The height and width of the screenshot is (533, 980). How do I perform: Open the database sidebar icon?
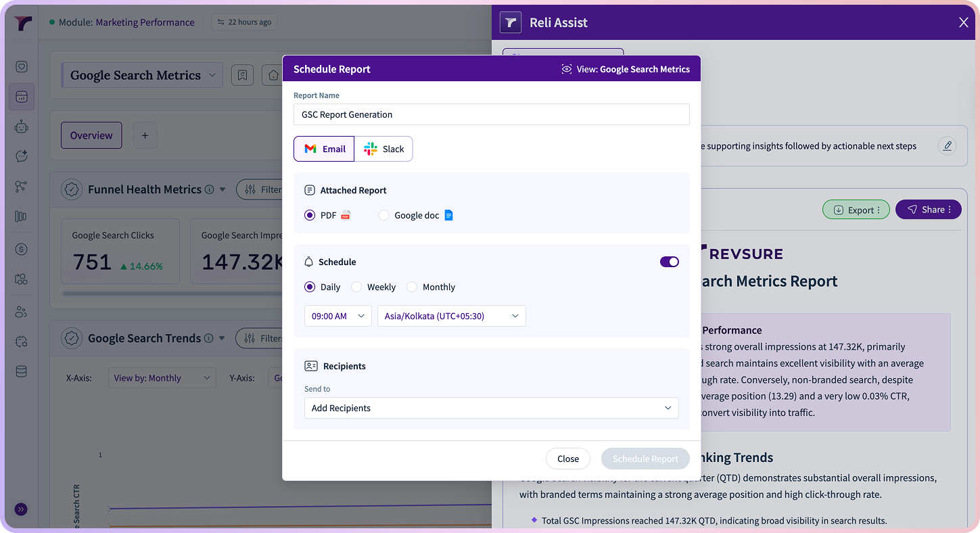pos(22,371)
